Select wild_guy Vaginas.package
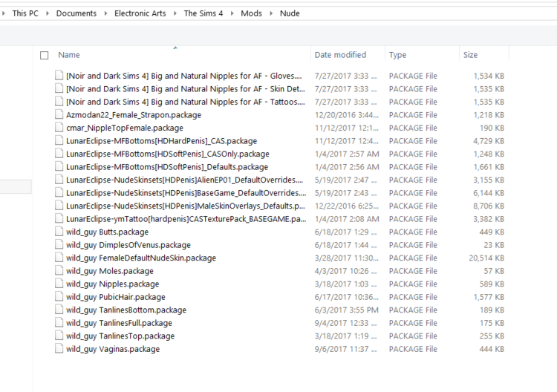Viewport: 557px width, 392px height. [x=113, y=349]
